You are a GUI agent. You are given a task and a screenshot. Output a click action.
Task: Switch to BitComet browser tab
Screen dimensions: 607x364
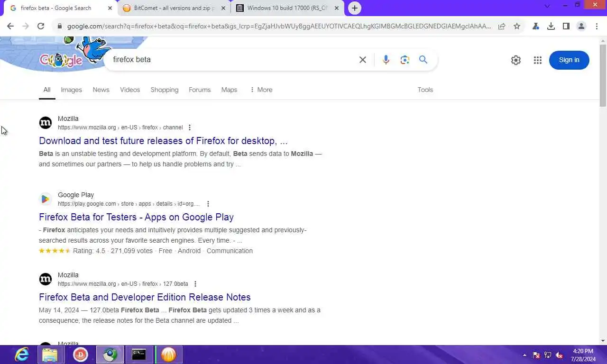coord(174,8)
